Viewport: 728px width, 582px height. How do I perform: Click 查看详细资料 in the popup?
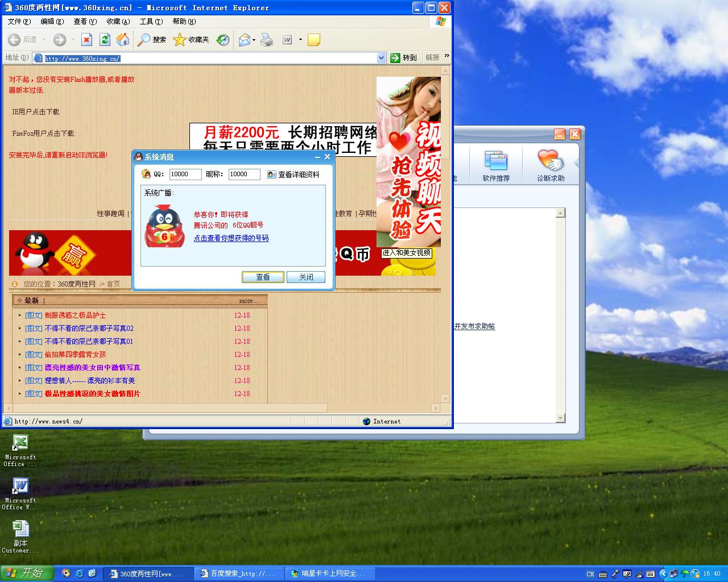point(293,174)
